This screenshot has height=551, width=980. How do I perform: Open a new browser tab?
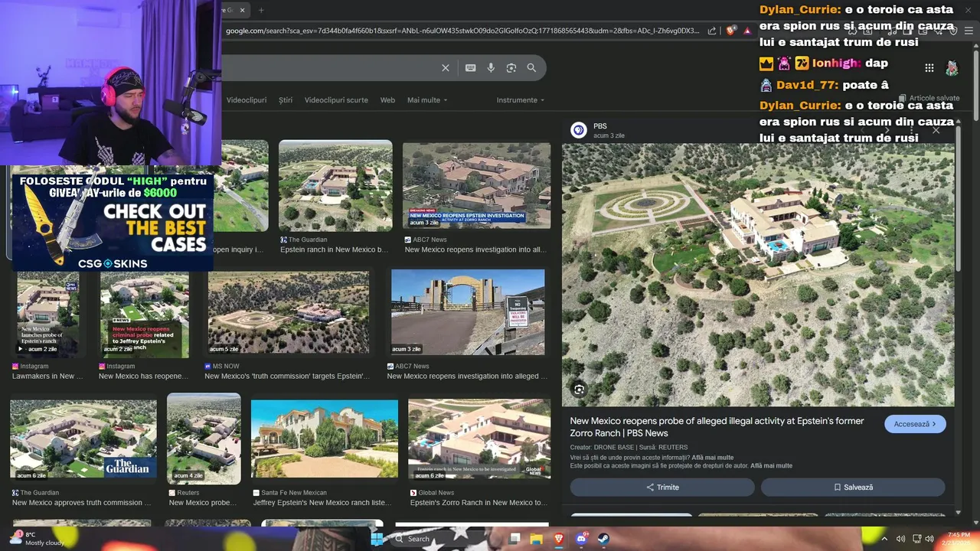261,10
